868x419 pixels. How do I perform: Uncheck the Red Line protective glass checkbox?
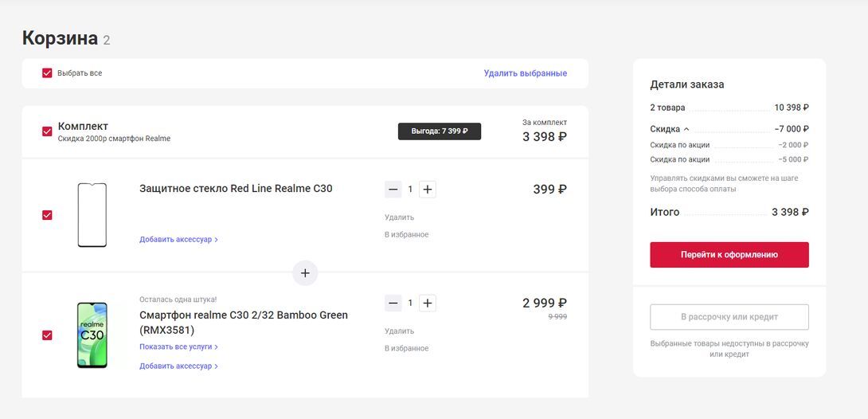click(x=47, y=215)
